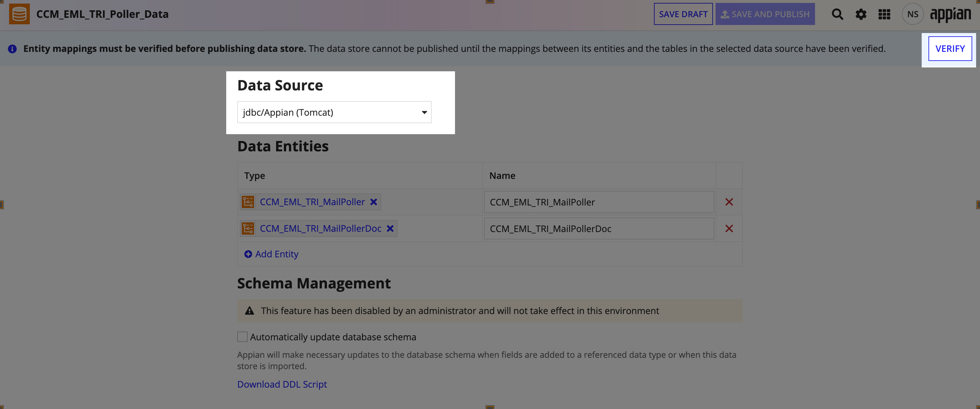
Task: Click the Type column header
Action: [254, 175]
